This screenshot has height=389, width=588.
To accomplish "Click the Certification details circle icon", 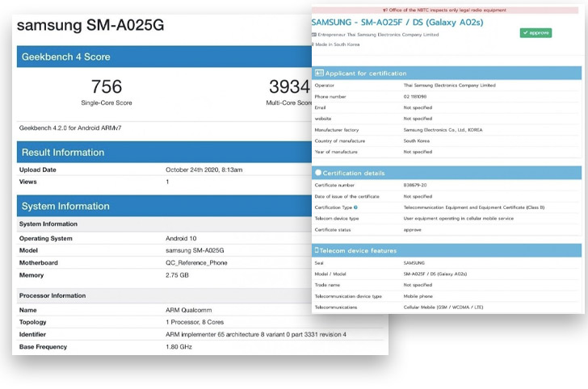I will point(318,173).
